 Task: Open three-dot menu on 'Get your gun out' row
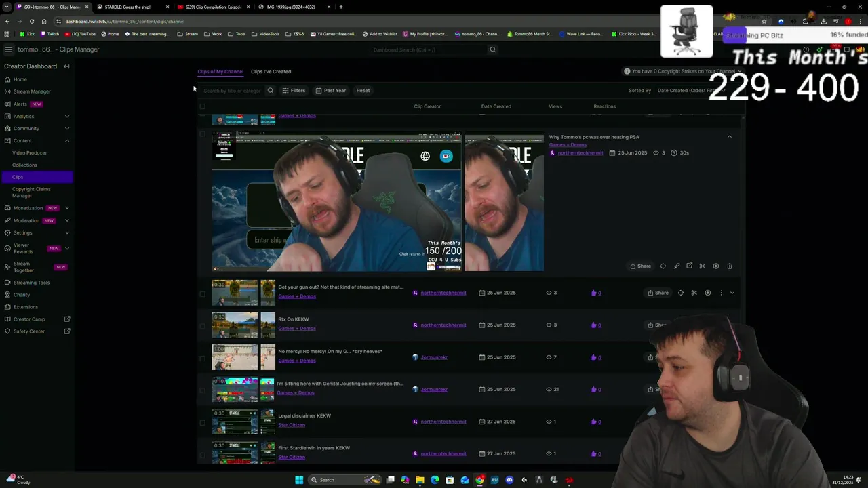tap(721, 293)
